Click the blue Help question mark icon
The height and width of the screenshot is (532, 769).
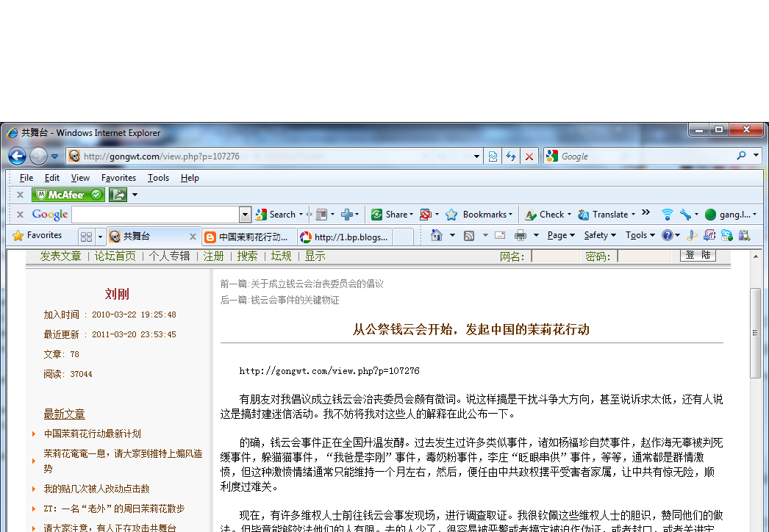pyautogui.click(x=667, y=235)
